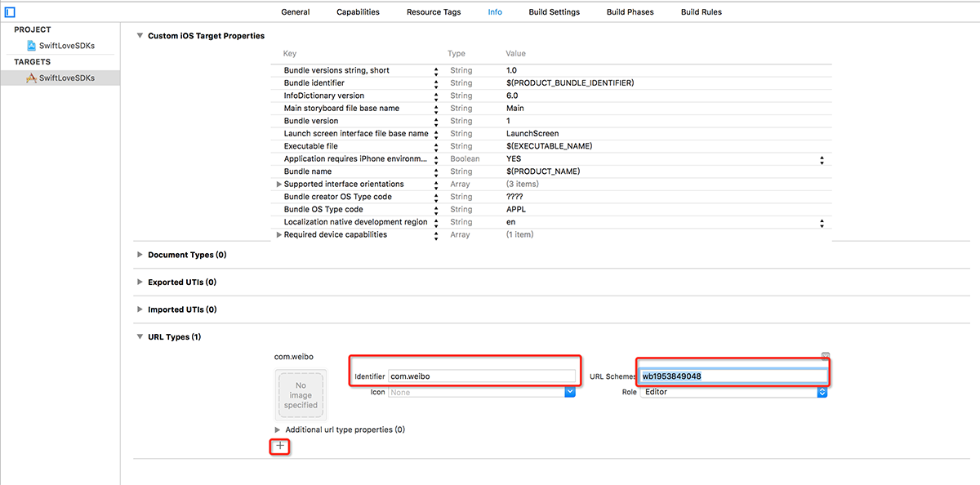Open the en localization region popup
This screenshot has height=485, width=980.
point(822,222)
